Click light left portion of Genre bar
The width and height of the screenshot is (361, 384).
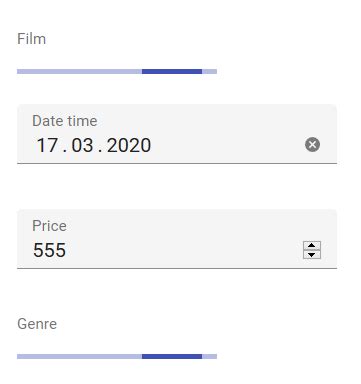(x=79, y=357)
